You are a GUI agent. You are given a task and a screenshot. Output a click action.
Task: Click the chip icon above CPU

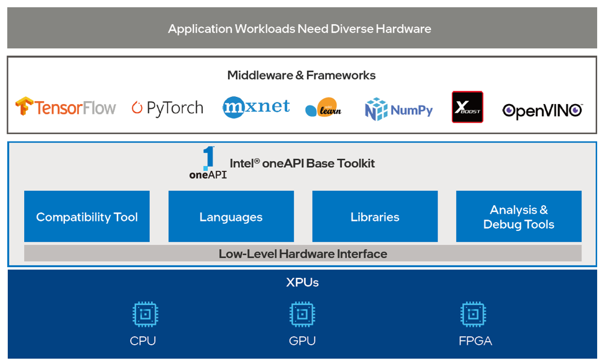[x=146, y=314]
